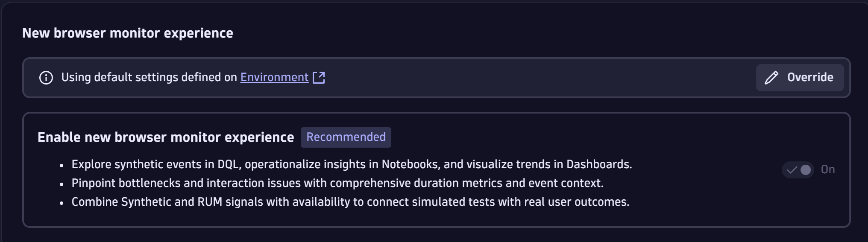Image resolution: width=868 pixels, height=242 pixels.
Task: Click the On label beside the switch
Action: pos(828,170)
